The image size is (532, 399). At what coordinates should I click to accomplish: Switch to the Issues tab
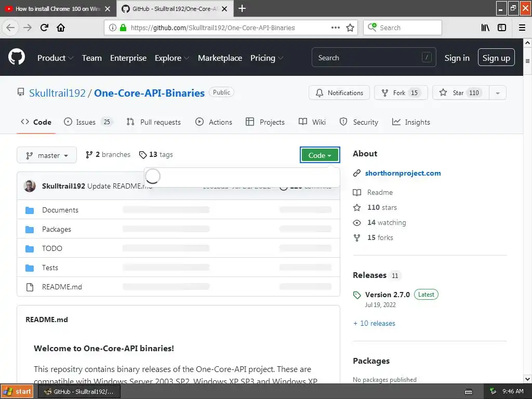tap(88, 122)
